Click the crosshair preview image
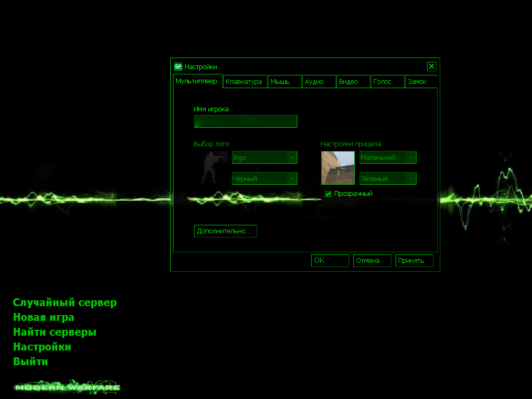 [x=338, y=168]
